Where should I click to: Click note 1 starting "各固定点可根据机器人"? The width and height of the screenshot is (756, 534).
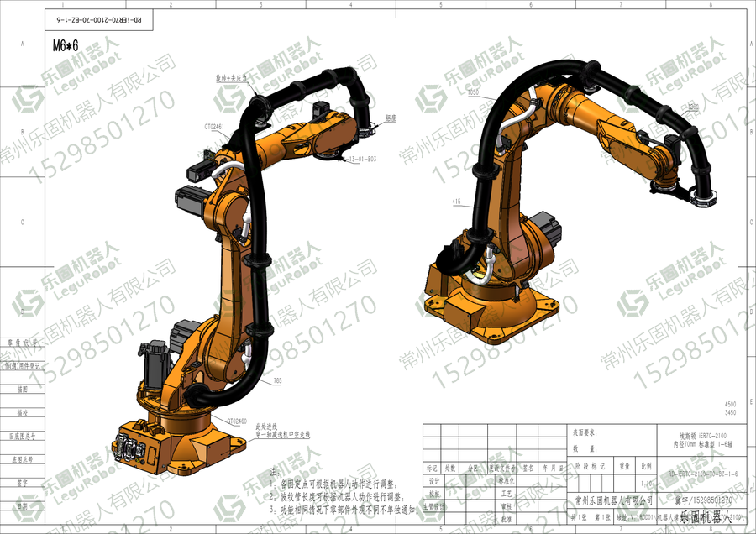[x=333, y=484]
